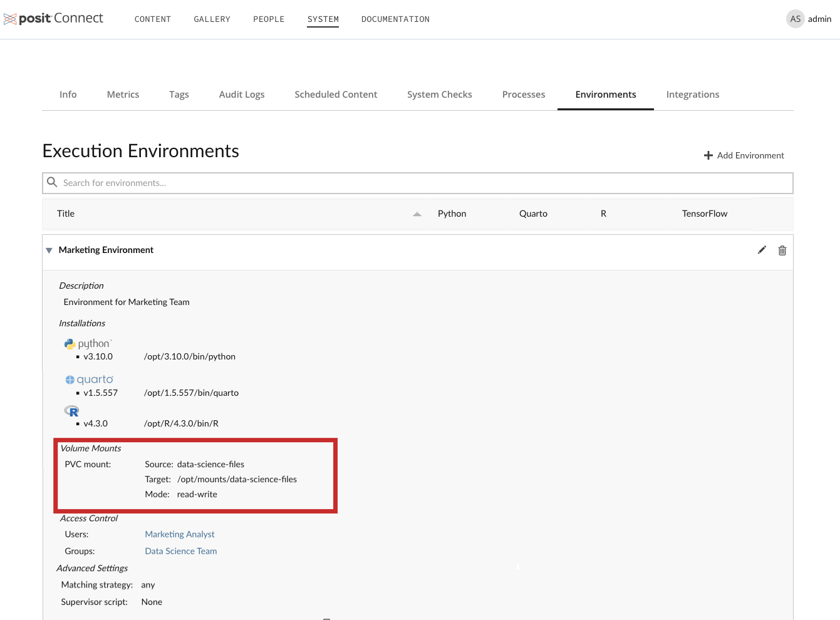Collapse the Marketing Environment row
The image size is (840, 620).
point(49,251)
